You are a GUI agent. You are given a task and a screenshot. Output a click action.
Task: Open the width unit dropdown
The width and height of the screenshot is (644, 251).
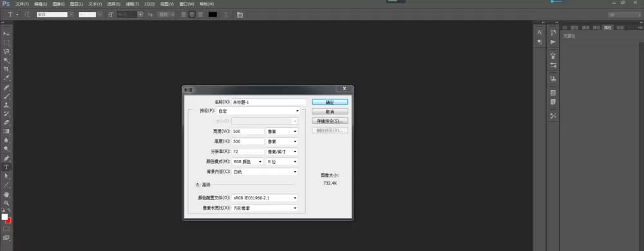coord(282,131)
